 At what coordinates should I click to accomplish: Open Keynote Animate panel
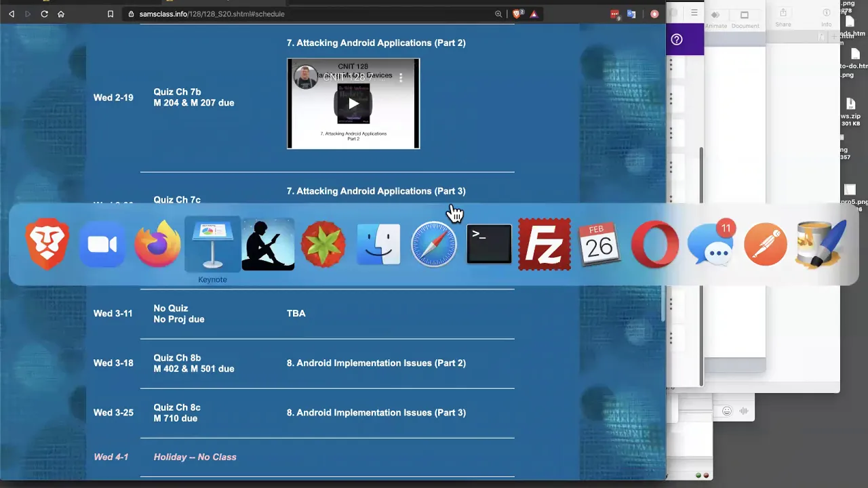(x=715, y=19)
